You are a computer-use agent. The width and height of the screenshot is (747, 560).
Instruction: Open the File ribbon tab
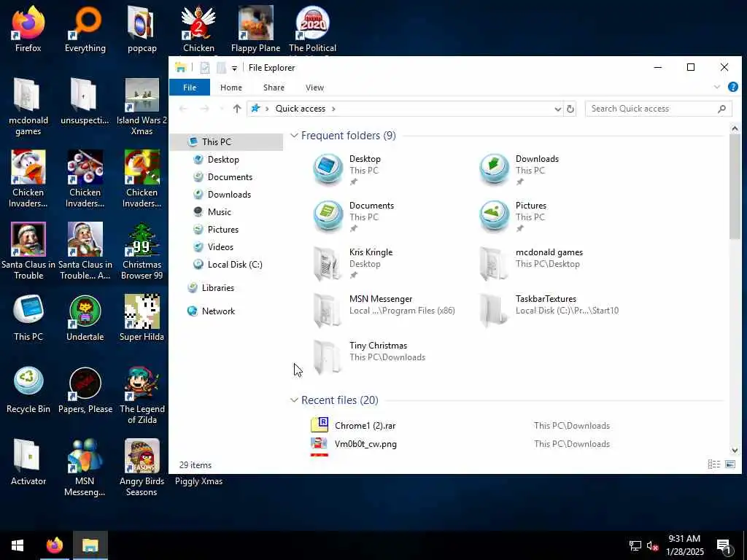tap(190, 87)
